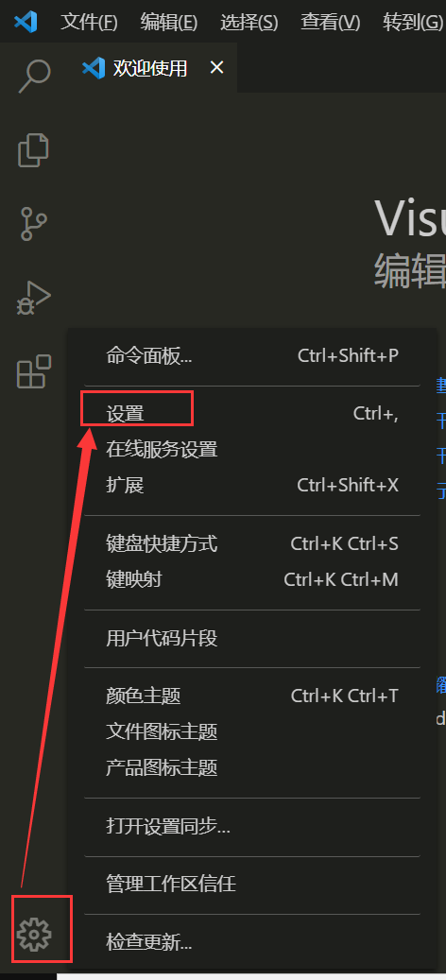Open the 选择(S) menu
This screenshot has width=446, height=980.
point(249,23)
